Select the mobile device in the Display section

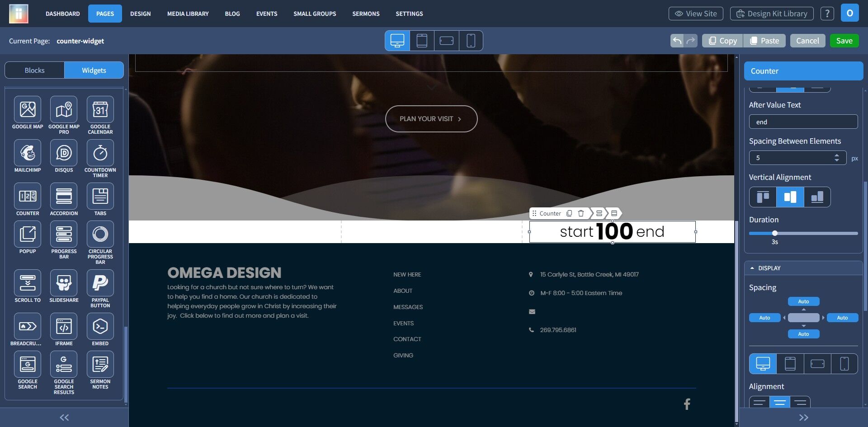click(x=844, y=364)
